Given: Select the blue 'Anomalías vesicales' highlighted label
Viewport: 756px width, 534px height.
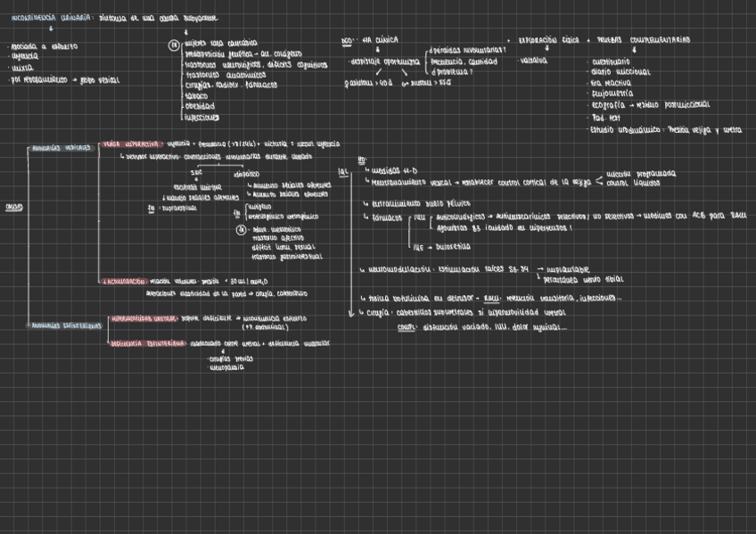Looking at the screenshot, I should 62,147.
